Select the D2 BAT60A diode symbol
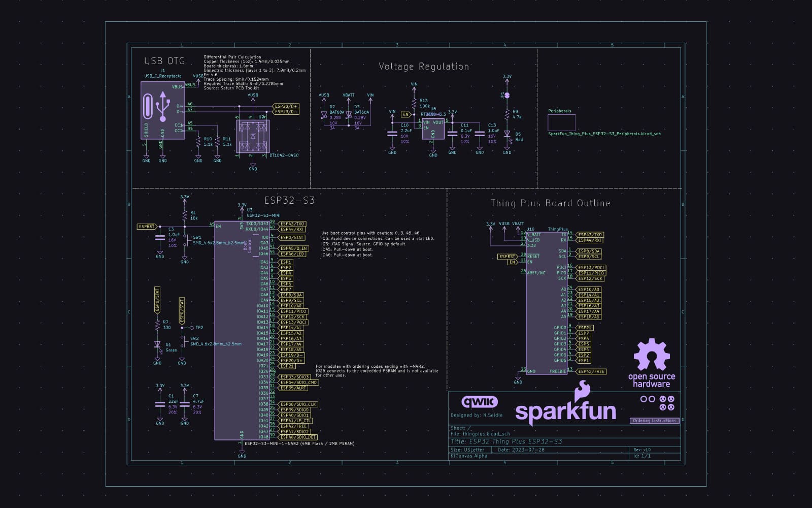This screenshot has width=812, height=508. (x=324, y=115)
